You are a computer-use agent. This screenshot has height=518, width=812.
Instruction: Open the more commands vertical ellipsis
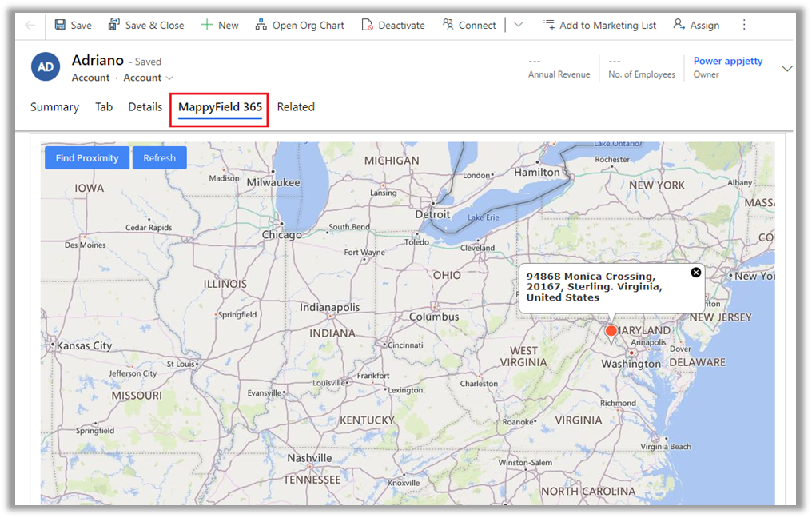[x=744, y=25]
